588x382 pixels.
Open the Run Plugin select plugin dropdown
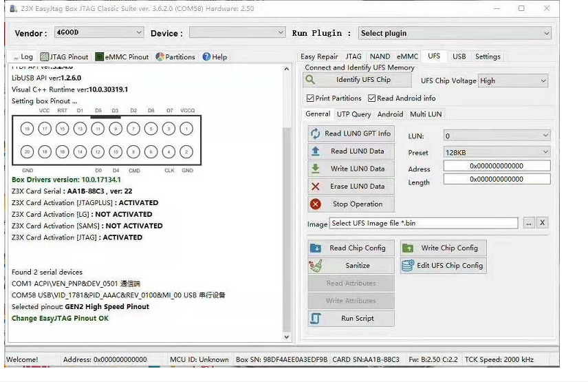(x=455, y=33)
